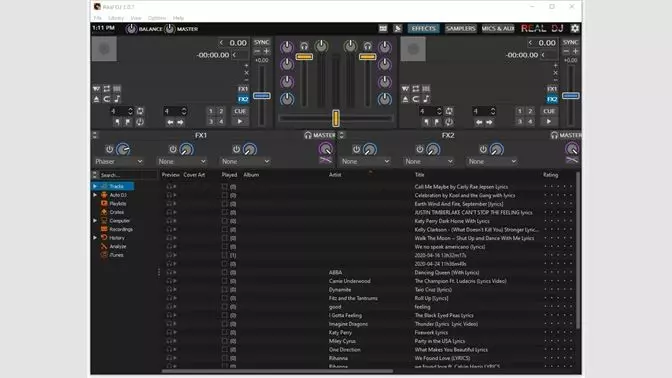Open settings with the gear icon
Viewport: 672px width, 378px height.
575,28
